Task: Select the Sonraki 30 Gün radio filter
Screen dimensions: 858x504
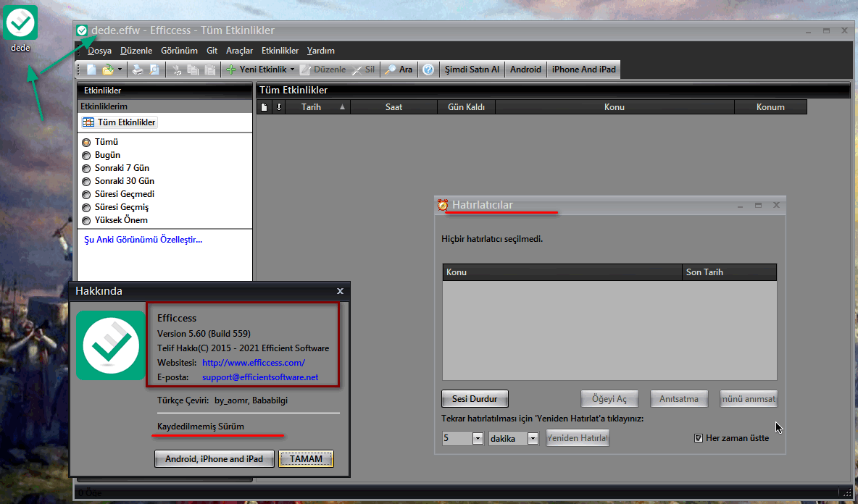Action: point(118,182)
